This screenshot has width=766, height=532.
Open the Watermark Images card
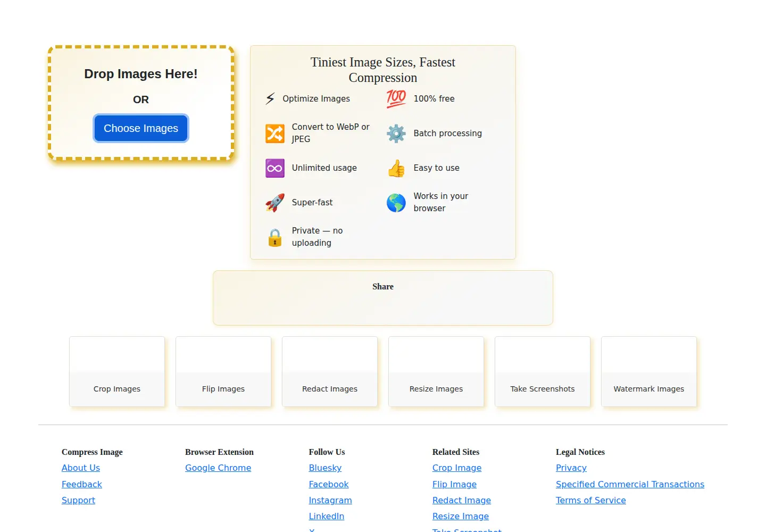pyautogui.click(x=649, y=371)
